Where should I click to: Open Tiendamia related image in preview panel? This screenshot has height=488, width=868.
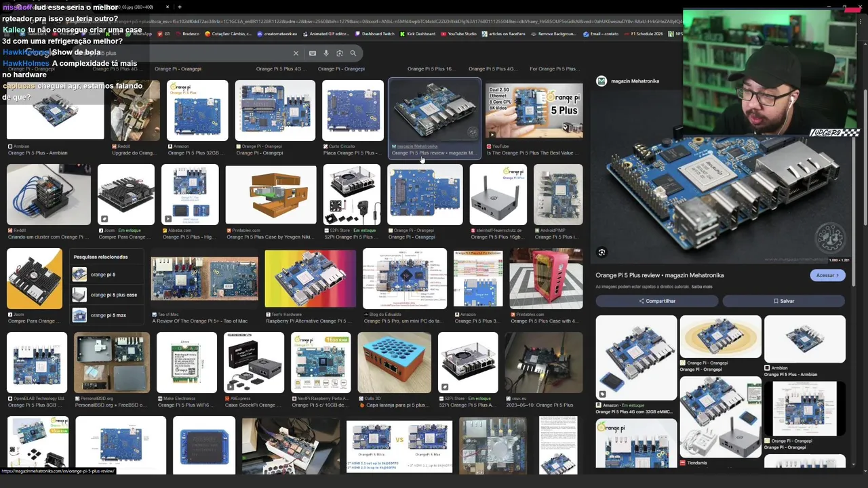(x=720, y=417)
